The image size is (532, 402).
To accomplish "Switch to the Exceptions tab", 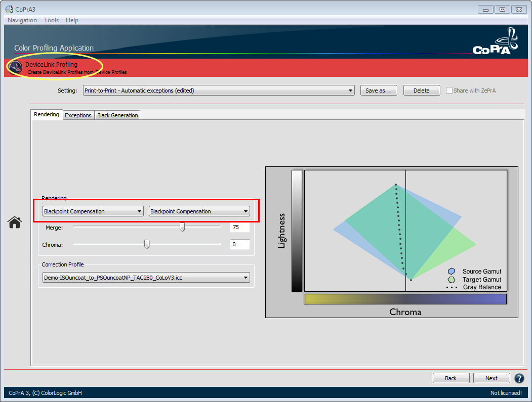I will (78, 115).
